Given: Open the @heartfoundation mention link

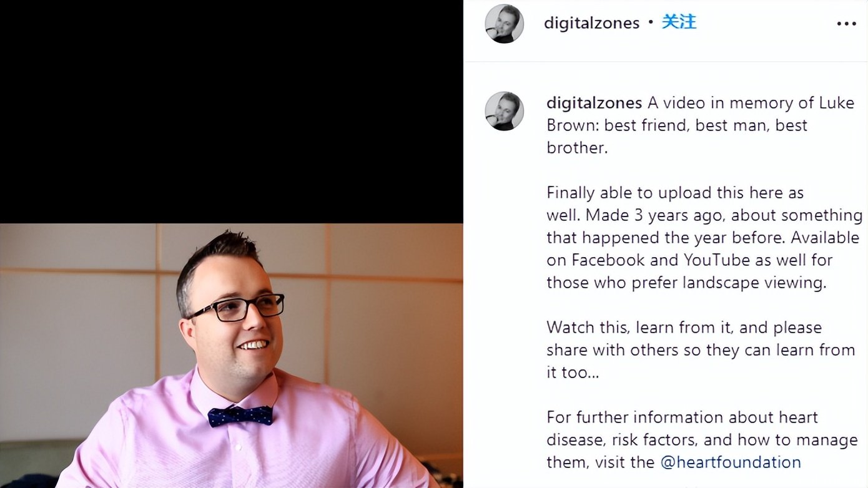Looking at the screenshot, I should (x=731, y=462).
